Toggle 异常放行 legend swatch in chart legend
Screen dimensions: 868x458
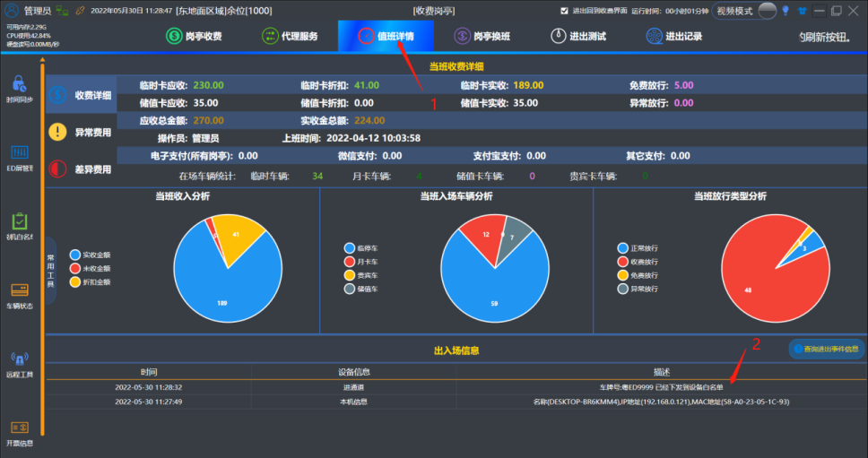click(x=623, y=289)
